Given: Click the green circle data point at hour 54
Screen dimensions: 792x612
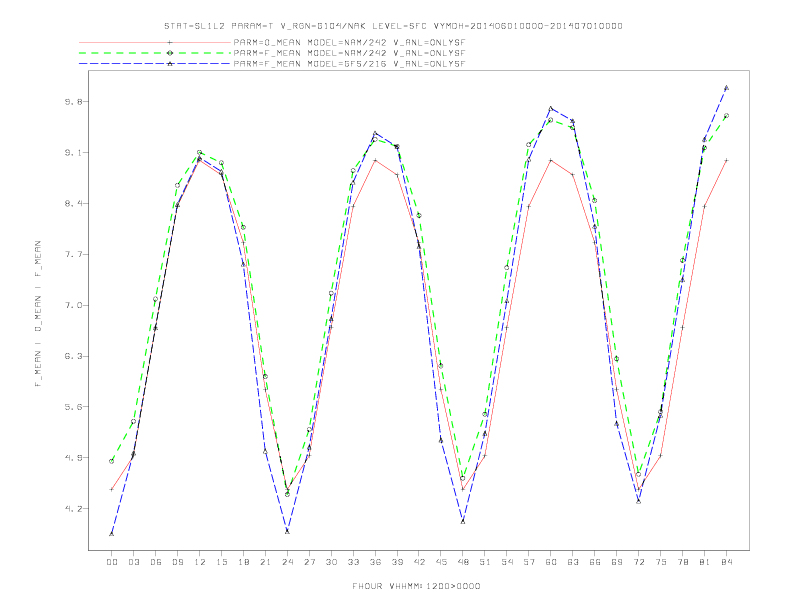Looking at the screenshot, I should pyautogui.click(x=507, y=267).
